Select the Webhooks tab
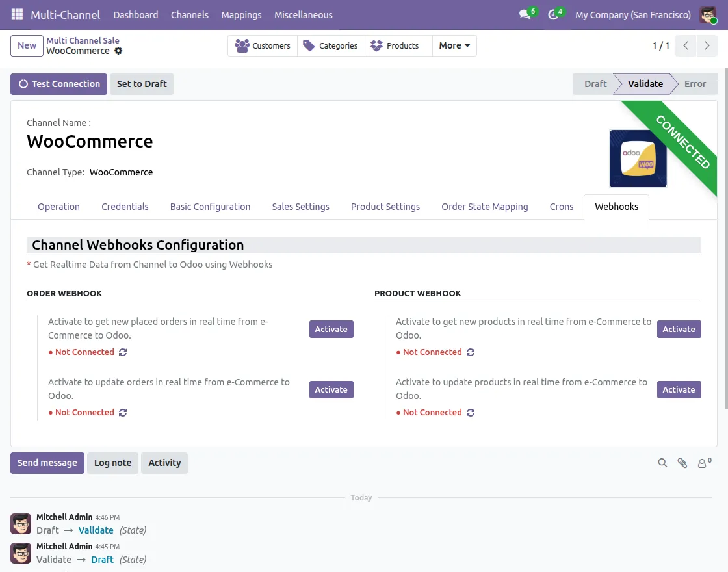Image resolution: width=728 pixels, height=572 pixels. (617, 207)
